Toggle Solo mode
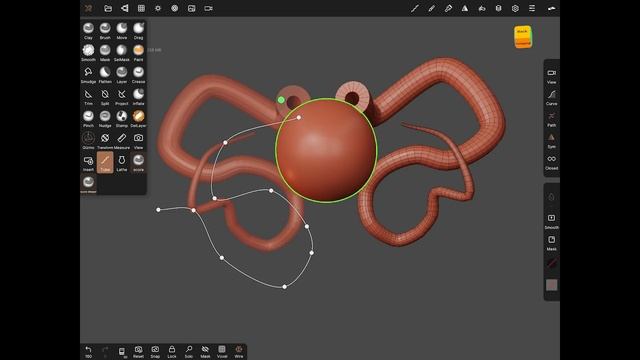Screen dimensions: 640x360 coord(189,351)
